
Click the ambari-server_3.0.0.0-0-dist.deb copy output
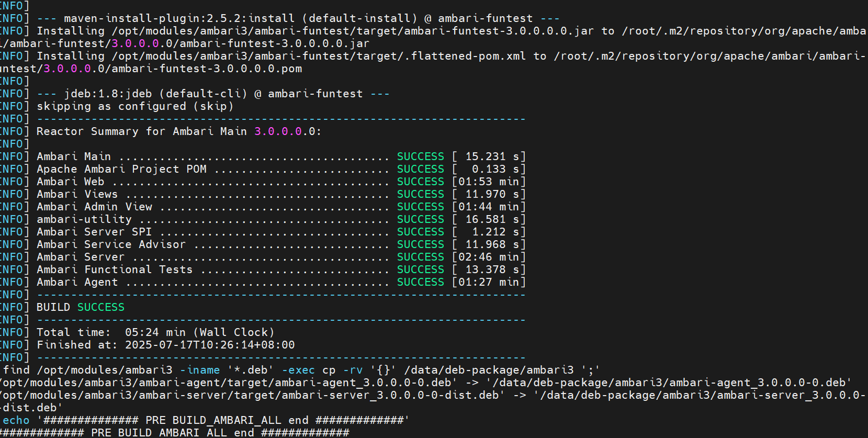point(433,401)
